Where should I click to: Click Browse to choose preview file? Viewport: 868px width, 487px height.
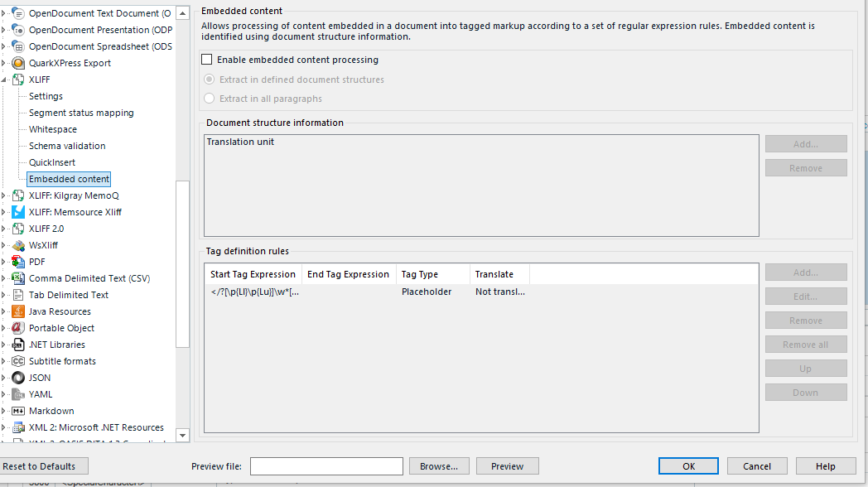click(439, 466)
